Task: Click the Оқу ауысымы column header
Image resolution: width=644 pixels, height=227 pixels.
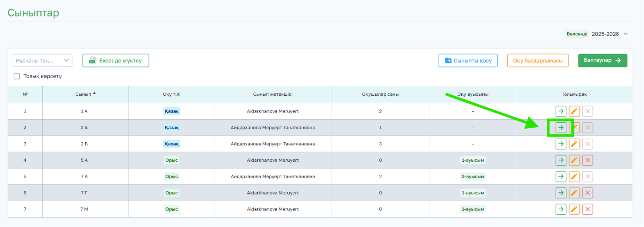Action: (473, 94)
